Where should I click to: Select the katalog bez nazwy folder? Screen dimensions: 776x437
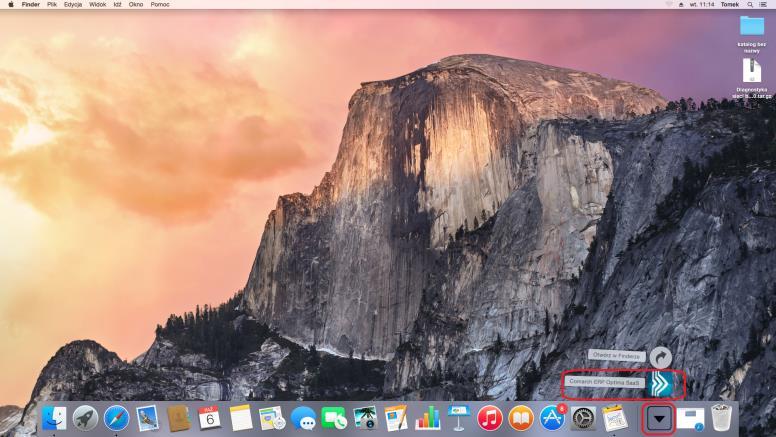tap(752, 34)
